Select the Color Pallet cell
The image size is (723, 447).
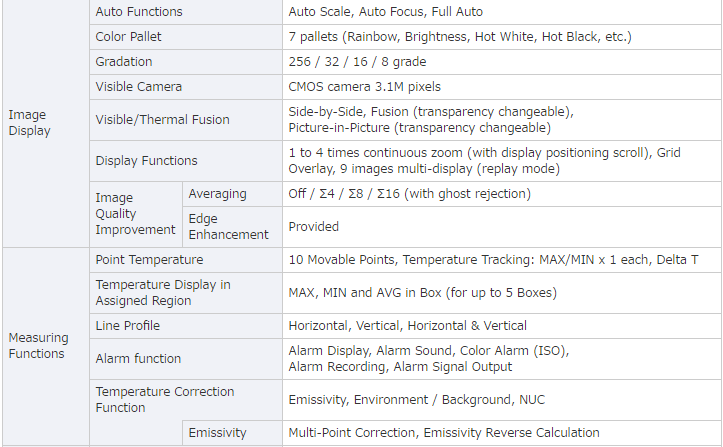click(186, 37)
